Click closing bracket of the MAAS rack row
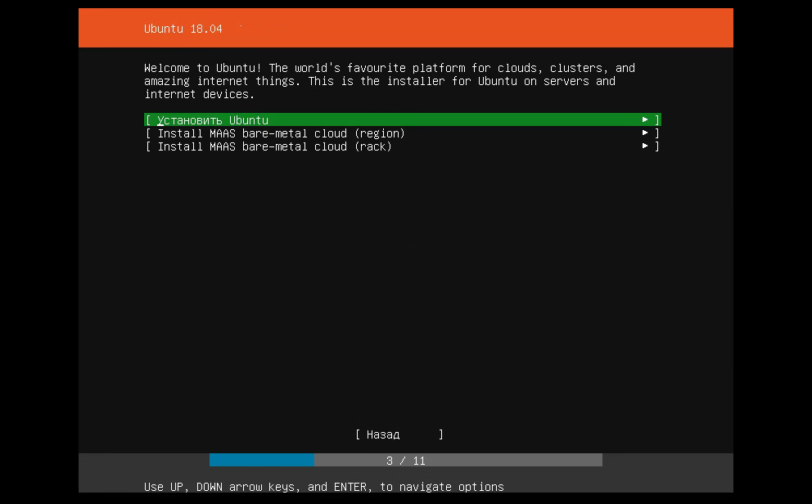The image size is (812, 504). [x=657, y=146]
